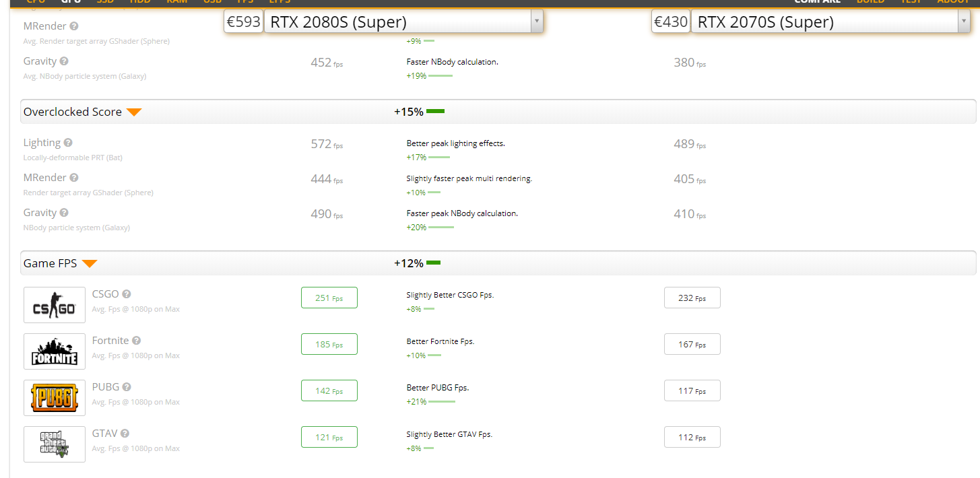Open help icon next to Gravity in 490 fps row
This screenshot has height=478, width=980.
coord(64,213)
